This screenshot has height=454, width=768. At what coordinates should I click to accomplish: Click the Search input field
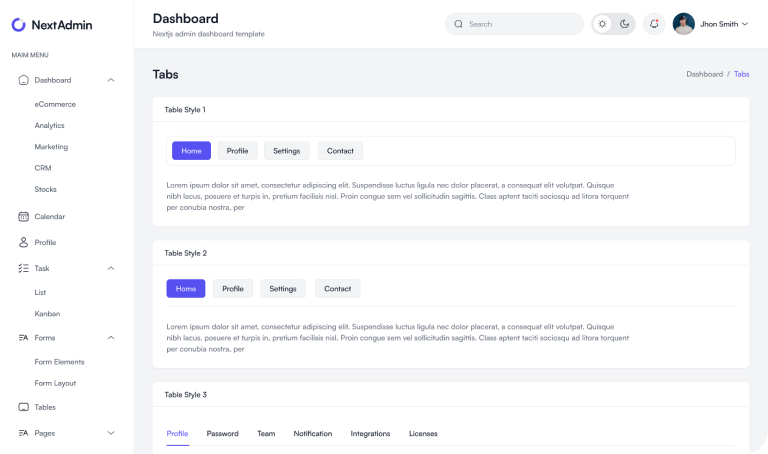coord(520,24)
